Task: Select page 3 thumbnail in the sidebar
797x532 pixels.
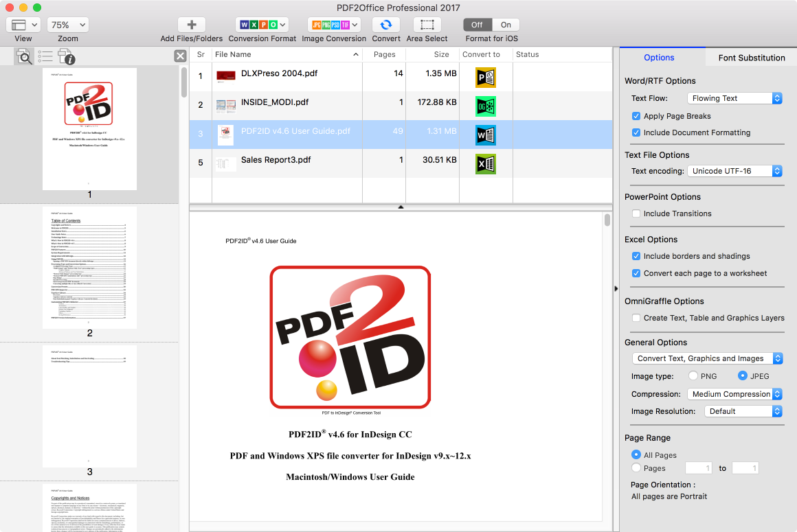Action: point(89,406)
